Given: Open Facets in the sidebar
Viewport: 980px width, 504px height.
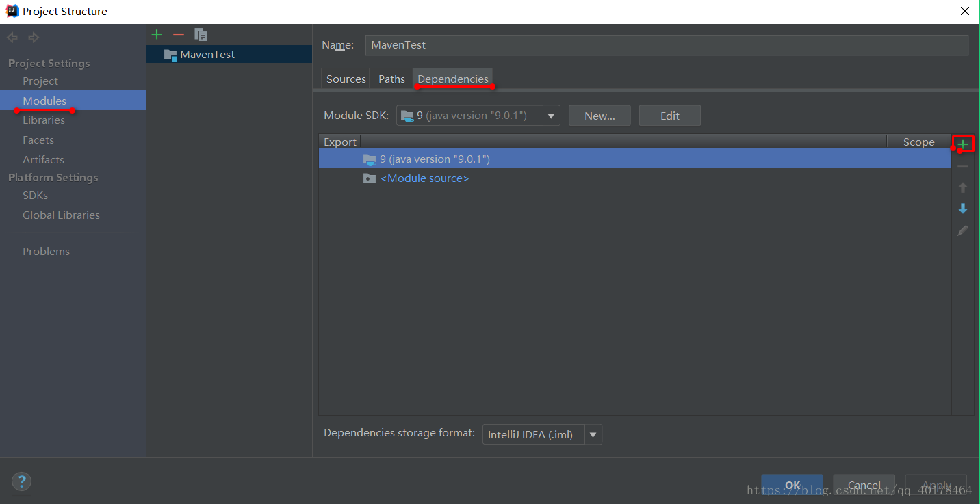Looking at the screenshot, I should click(x=38, y=140).
